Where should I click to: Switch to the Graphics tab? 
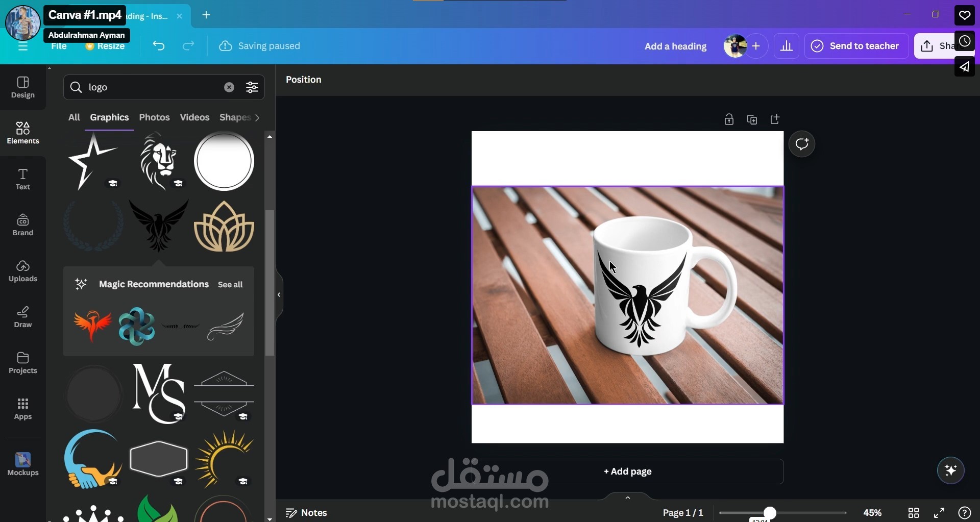[x=109, y=117]
